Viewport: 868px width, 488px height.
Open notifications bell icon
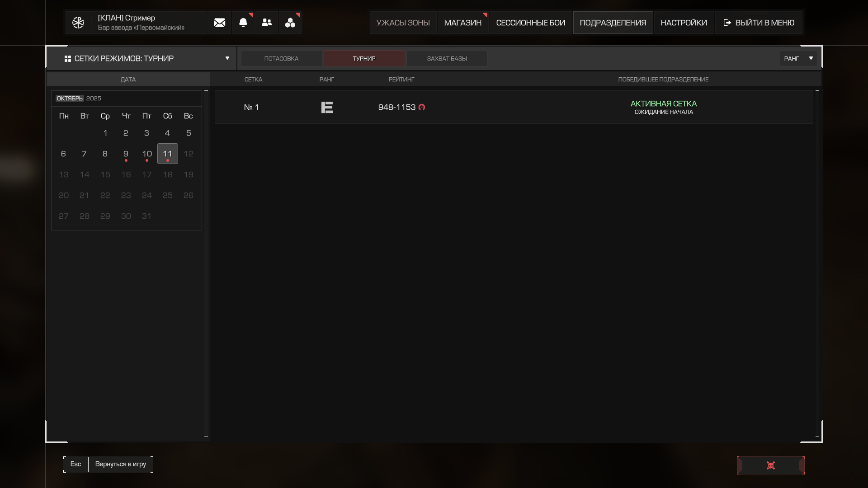[243, 23]
